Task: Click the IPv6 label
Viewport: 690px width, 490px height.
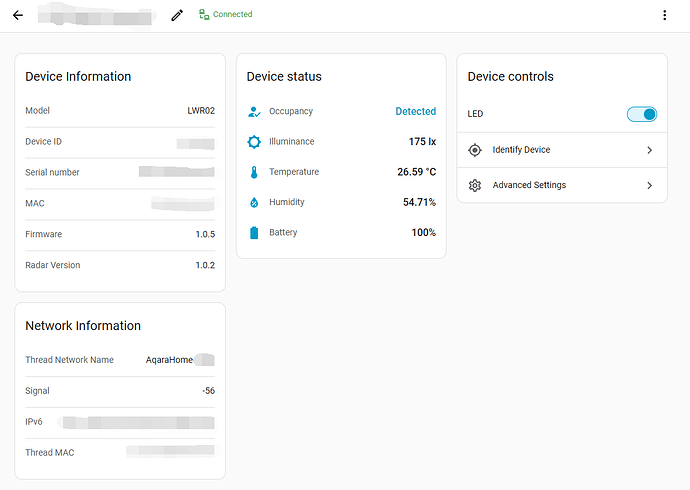Action: point(34,422)
